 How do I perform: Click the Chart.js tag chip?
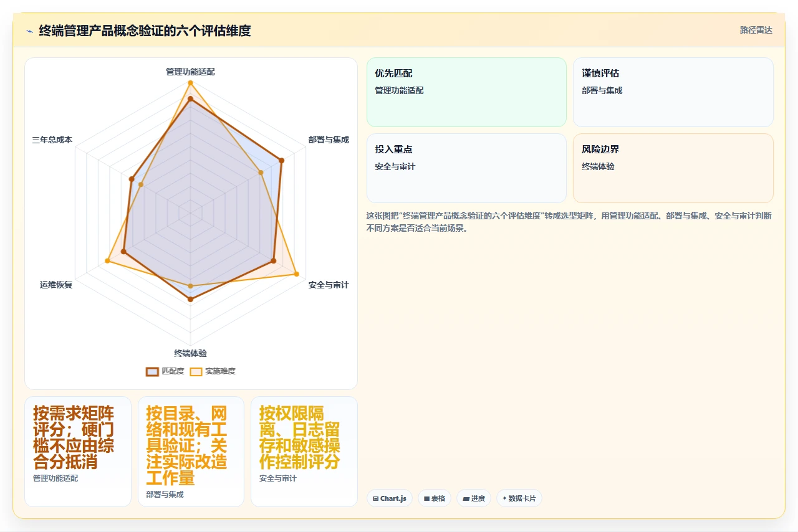[x=390, y=498]
